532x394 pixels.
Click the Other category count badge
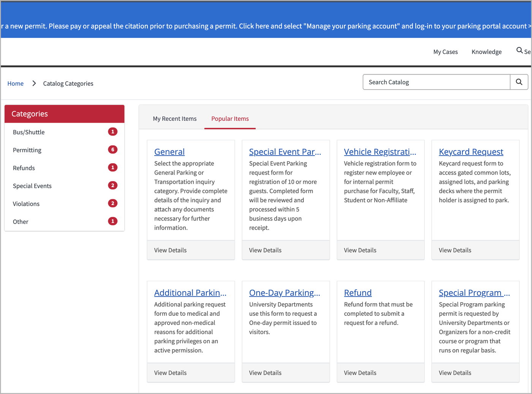pos(112,221)
